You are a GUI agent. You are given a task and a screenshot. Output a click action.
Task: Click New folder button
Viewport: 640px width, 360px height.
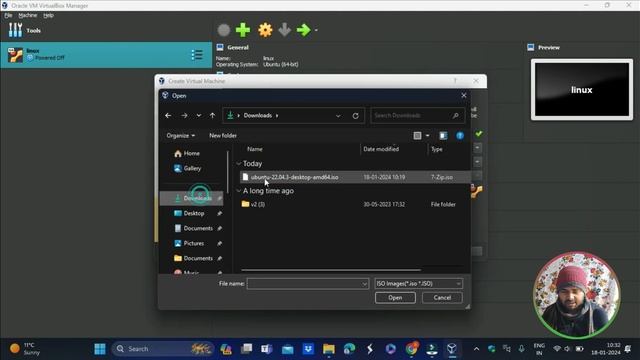point(223,136)
